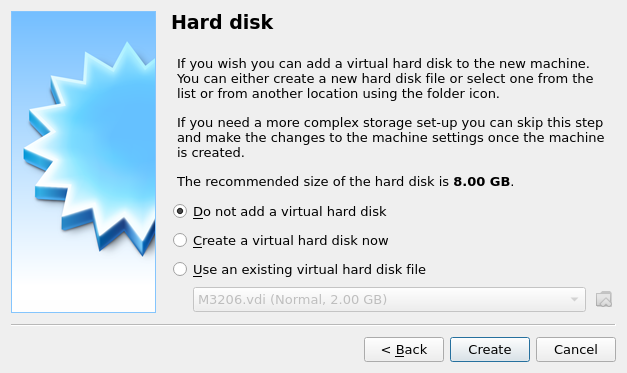Click the bold "8.00 GB" recommended size

(x=481, y=182)
